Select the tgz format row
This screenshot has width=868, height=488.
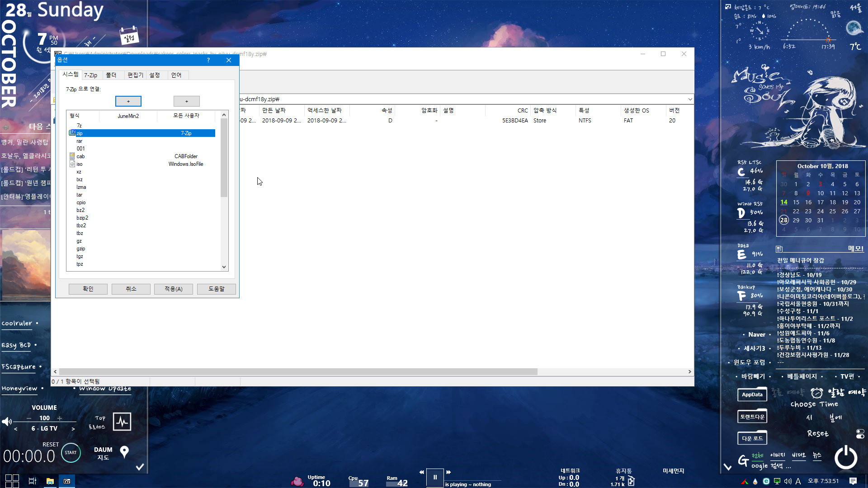point(142,256)
